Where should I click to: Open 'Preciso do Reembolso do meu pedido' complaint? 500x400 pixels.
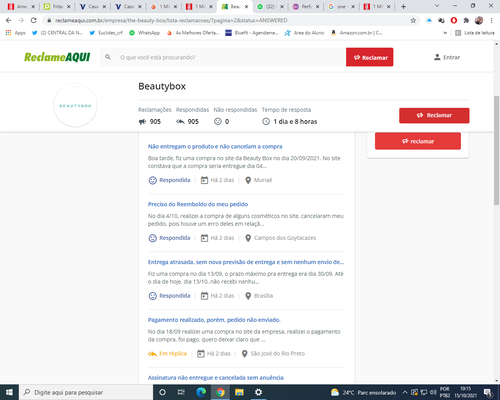(x=198, y=204)
